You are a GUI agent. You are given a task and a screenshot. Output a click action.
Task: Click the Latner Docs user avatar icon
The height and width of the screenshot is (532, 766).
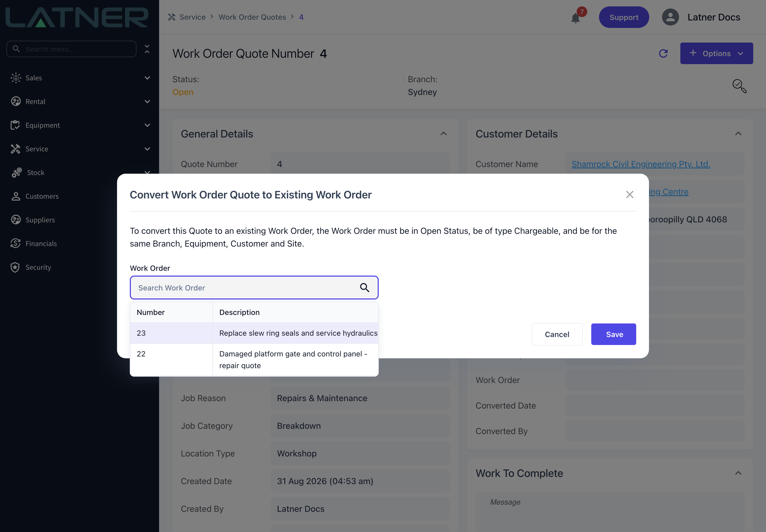coord(670,17)
